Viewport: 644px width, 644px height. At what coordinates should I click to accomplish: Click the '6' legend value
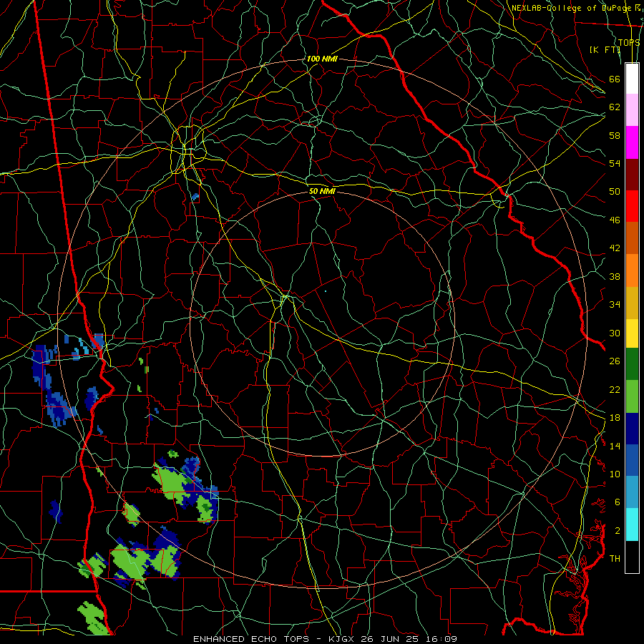point(618,502)
